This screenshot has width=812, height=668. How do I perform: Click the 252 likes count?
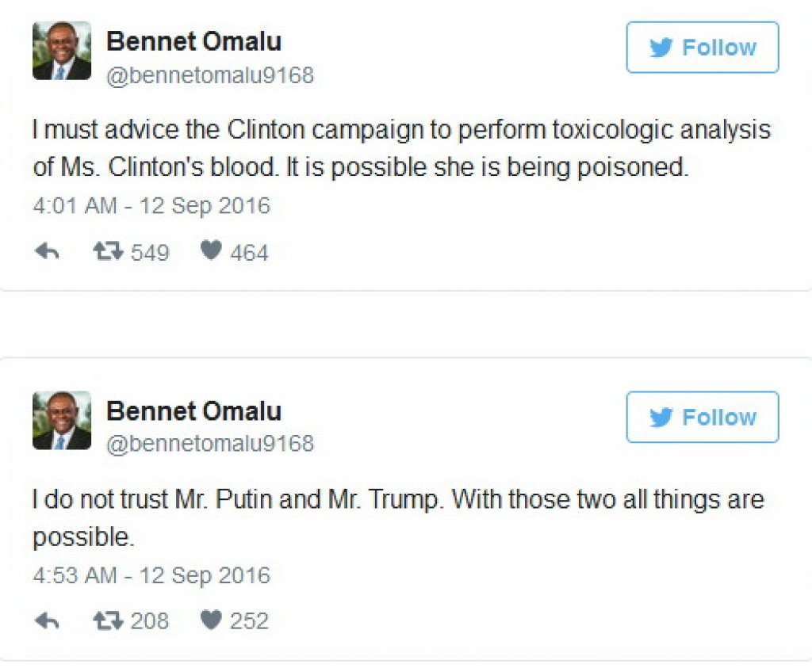(x=249, y=621)
